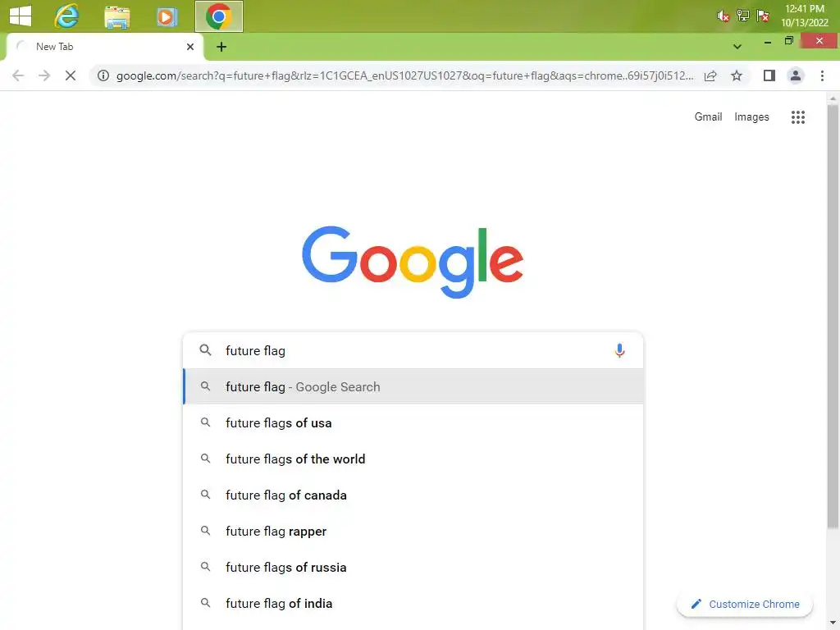Image resolution: width=840 pixels, height=630 pixels.
Task: Open the Action Center flag icon
Action: coord(763,16)
